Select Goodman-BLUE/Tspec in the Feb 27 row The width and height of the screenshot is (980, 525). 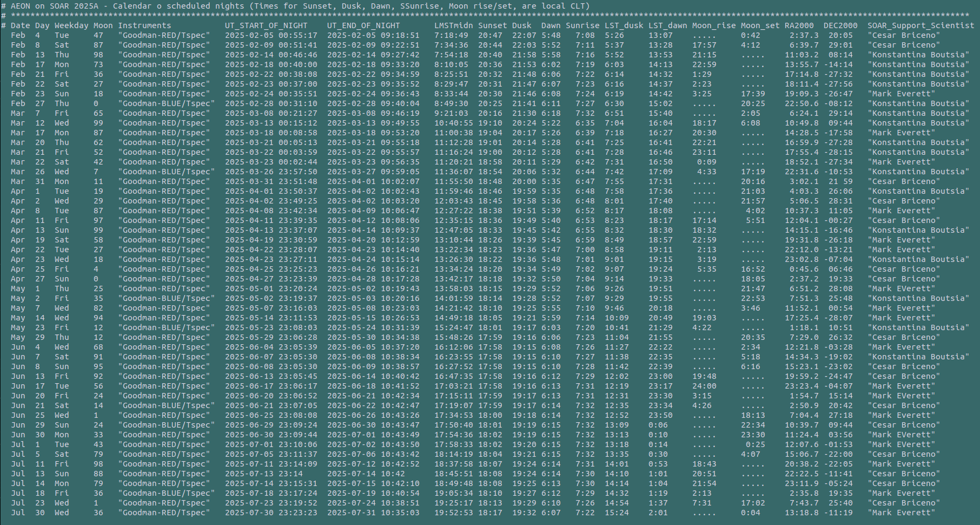[x=167, y=103]
